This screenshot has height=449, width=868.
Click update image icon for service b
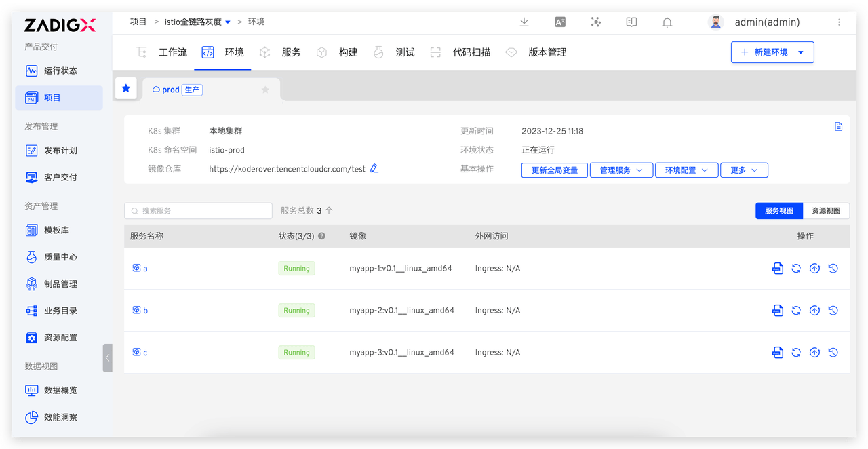(x=814, y=311)
